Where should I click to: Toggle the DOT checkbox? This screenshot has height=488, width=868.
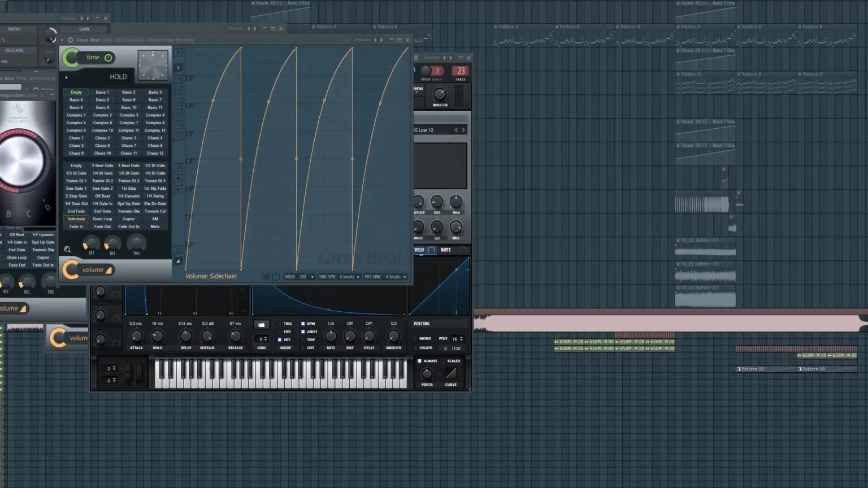(x=303, y=347)
